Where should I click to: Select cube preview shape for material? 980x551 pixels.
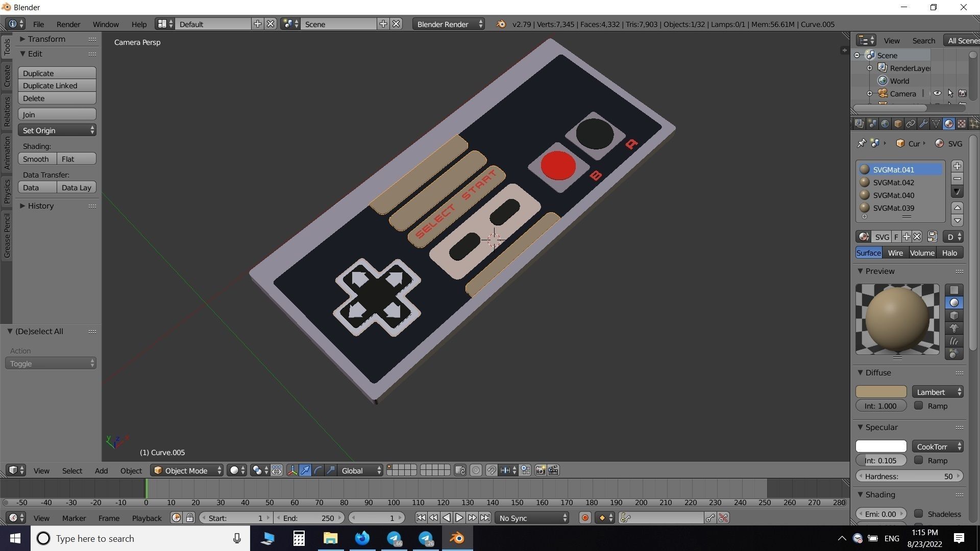(954, 315)
